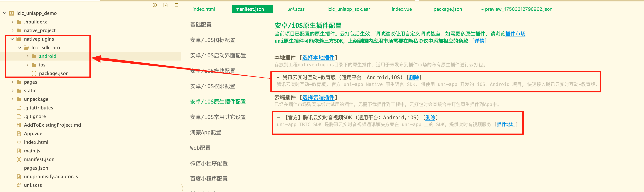Image resolution: width=644 pixels, height=192 pixels.
Task: Switch to lcic_uniapp_sdk.aar tab
Action: click(x=349, y=9)
